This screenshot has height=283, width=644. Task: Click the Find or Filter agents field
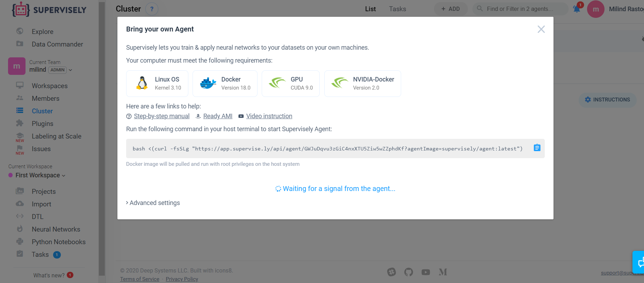(520, 9)
